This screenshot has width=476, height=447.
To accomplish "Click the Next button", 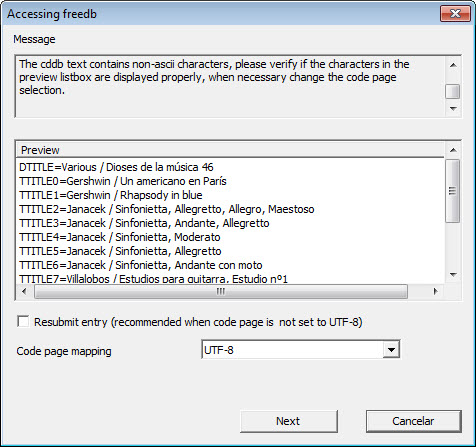I will coord(288,421).
